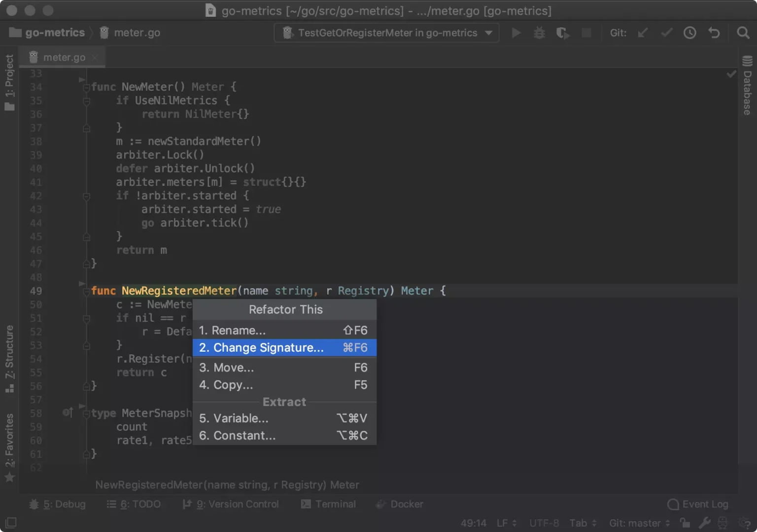757x532 pixels.
Task: Commit changes with Git checkmark icon
Action: (667, 33)
